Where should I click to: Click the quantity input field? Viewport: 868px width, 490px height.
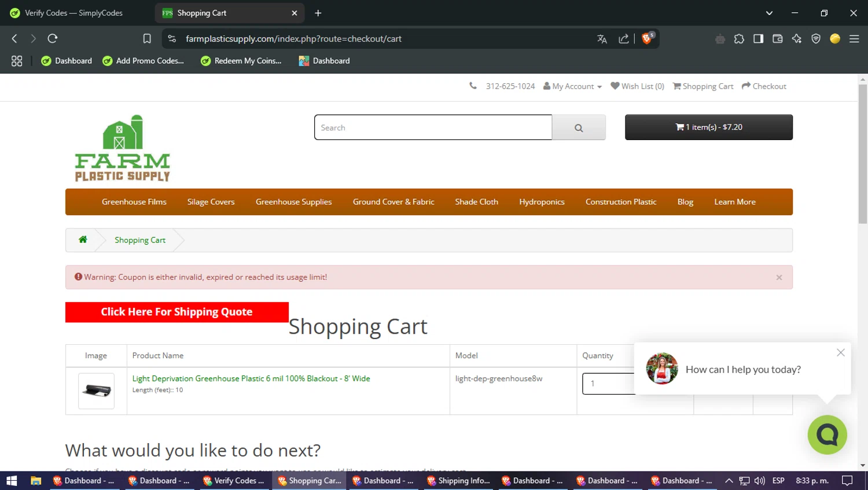[x=609, y=384]
